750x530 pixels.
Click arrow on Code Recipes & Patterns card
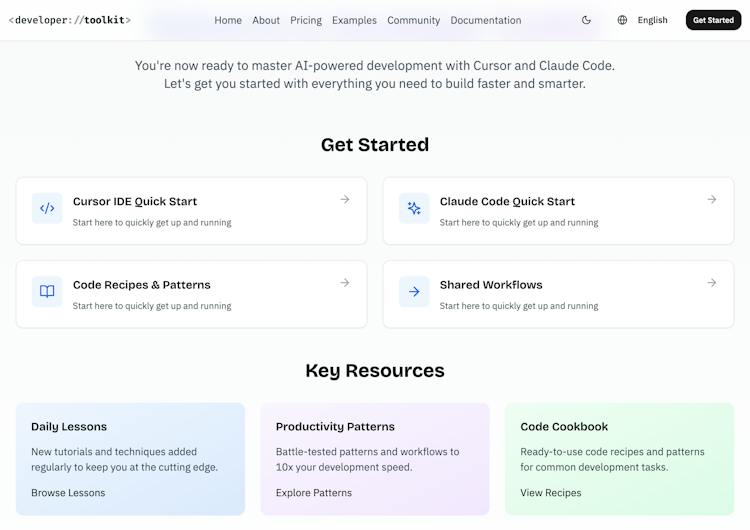(x=345, y=283)
